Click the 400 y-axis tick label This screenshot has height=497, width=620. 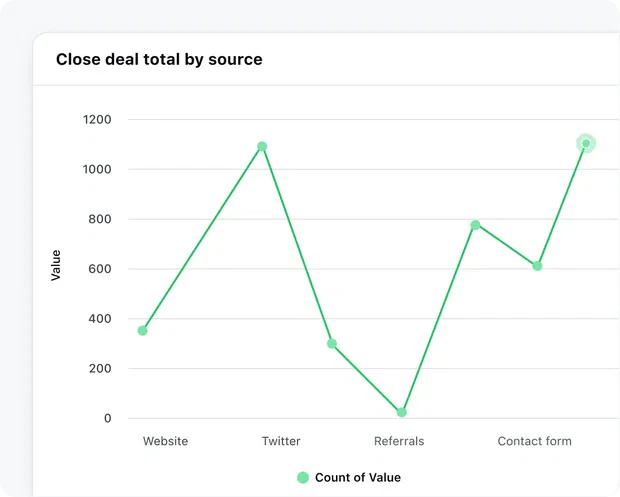(100, 319)
